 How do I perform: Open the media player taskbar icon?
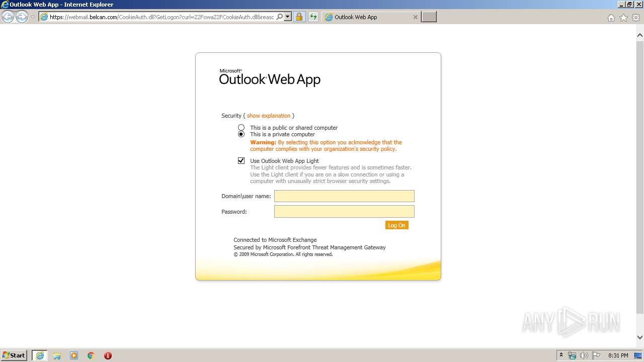74,355
